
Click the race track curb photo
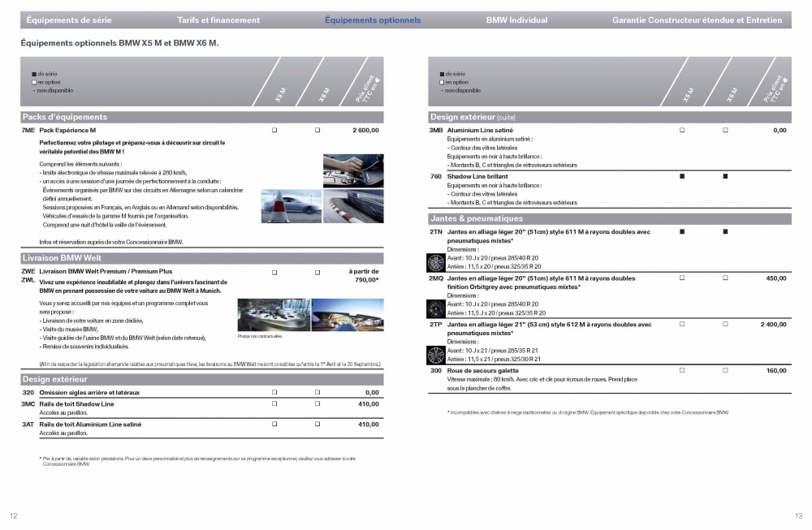[353, 206]
